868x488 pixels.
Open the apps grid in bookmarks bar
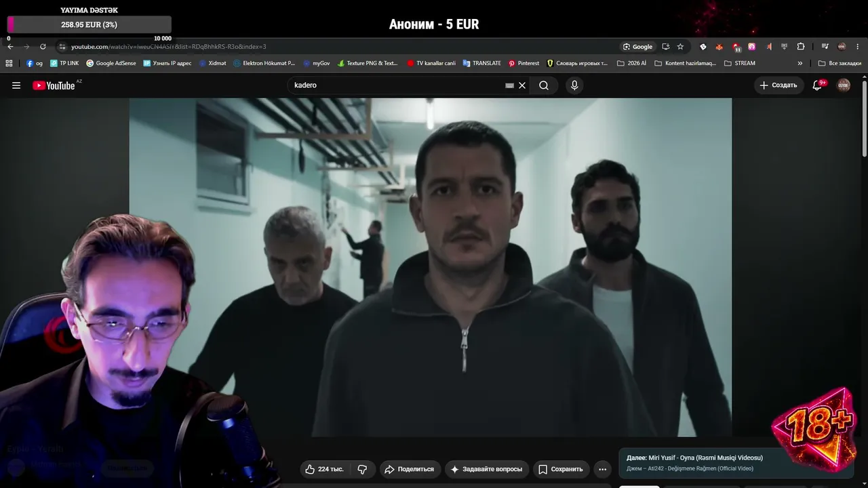click(x=9, y=63)
